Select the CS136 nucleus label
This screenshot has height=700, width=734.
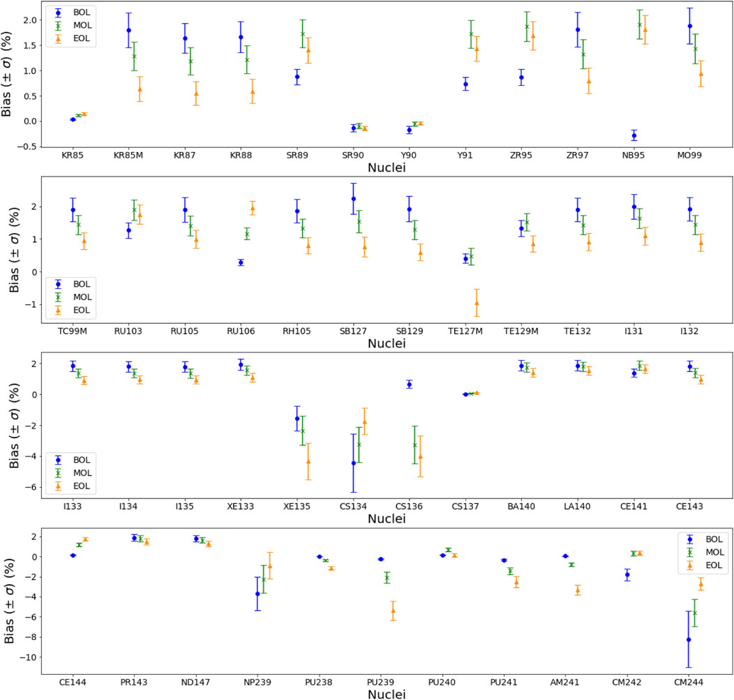tap(409, 507)
